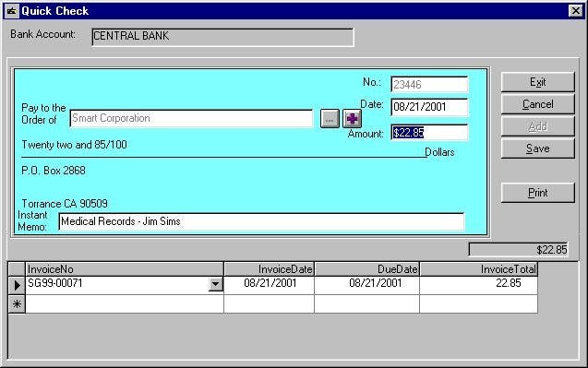
Task: Select the current record arrow marker
Action: 17,286
